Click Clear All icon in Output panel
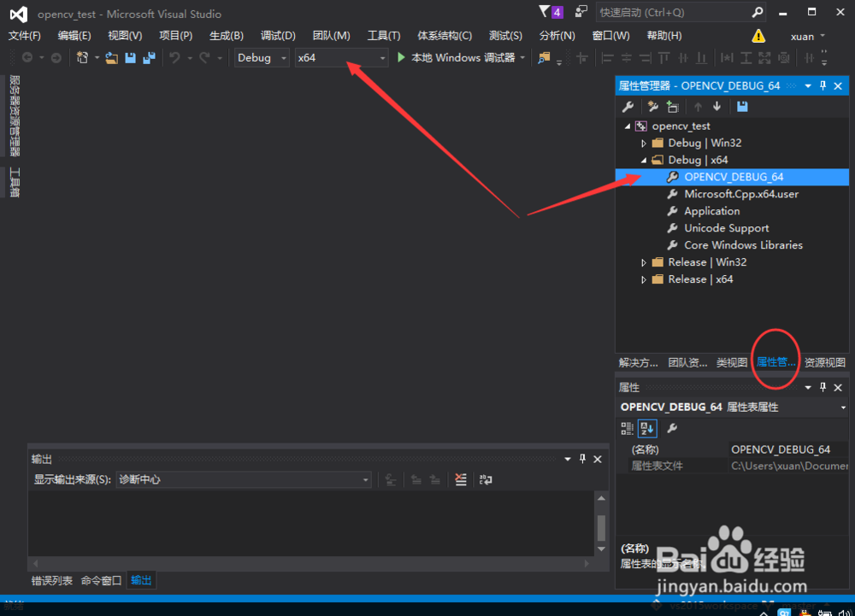 [461, 479]
